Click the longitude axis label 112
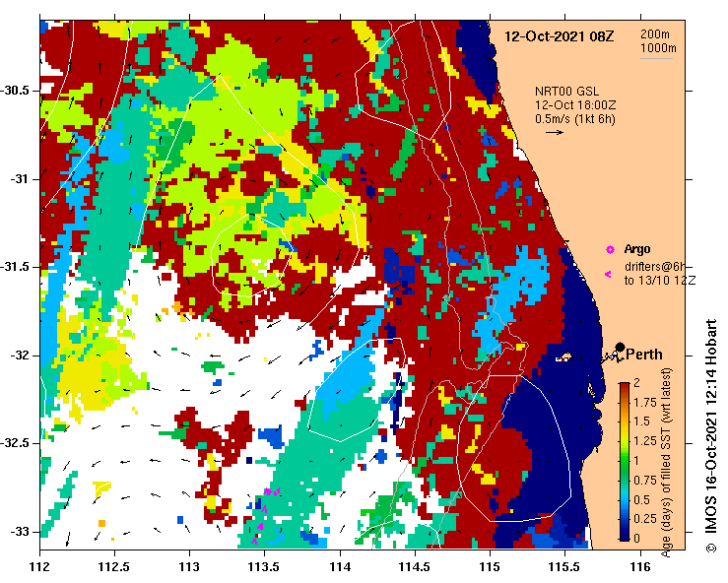This screenshot has width=728, height=583. (40, 567)
